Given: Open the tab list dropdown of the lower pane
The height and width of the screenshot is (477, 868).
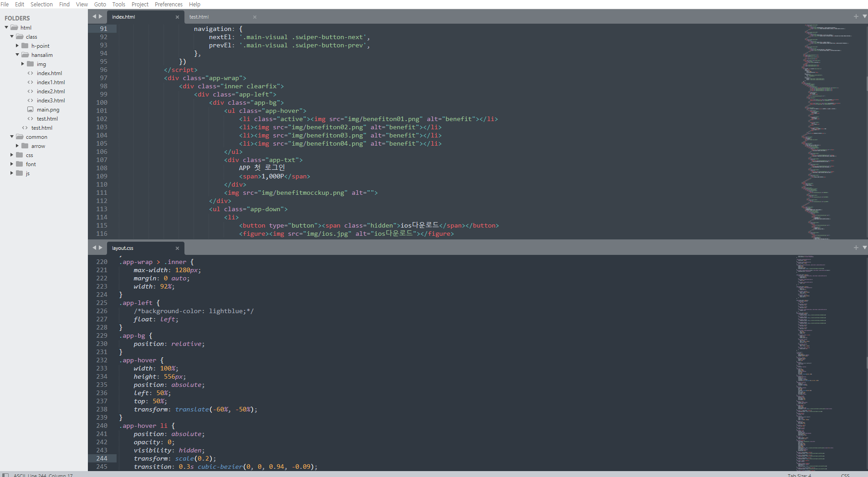Looking at the screenshot, I should click(864, 248).
